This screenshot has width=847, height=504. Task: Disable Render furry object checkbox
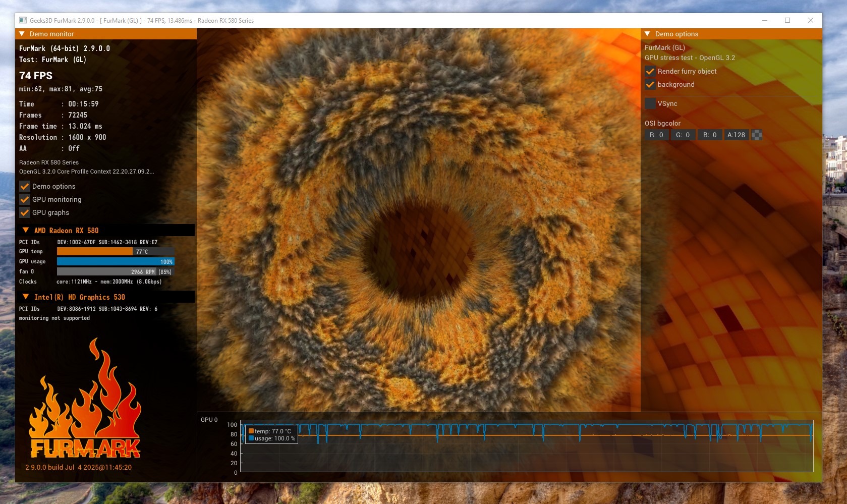pyautogui.click(x=650, y=71)
